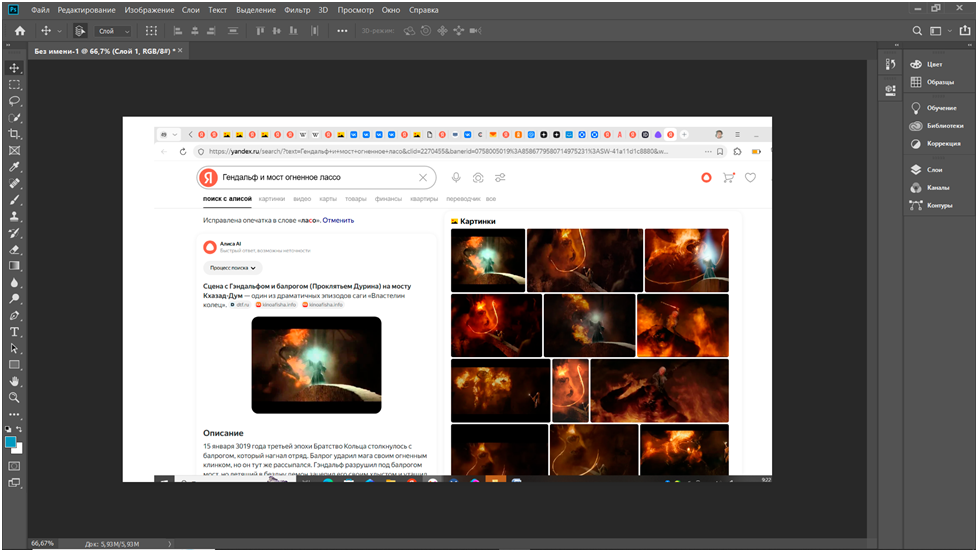Open the History panel icon
This screenshot has height=552, width=978.
pos(891,64)
